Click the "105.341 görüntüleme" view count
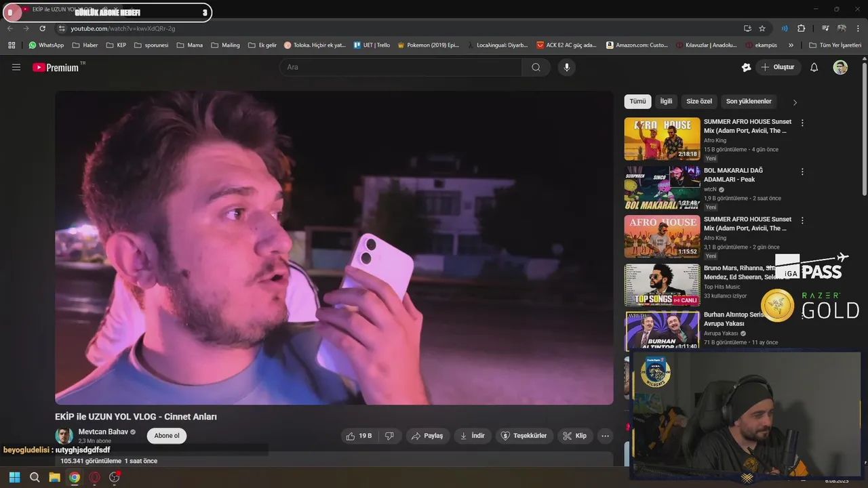This screenshot has height=488, width=868. [x=91, y=461]
